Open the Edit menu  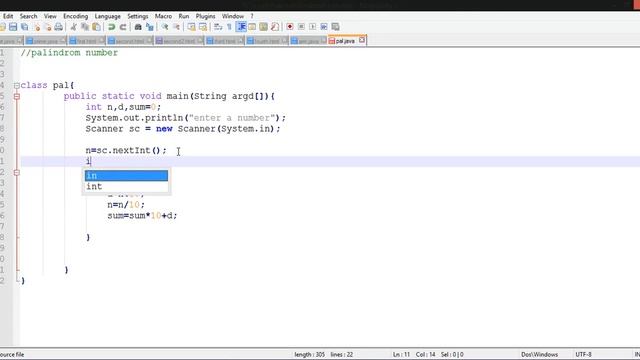pyautogui.click(x=8, y=16)
